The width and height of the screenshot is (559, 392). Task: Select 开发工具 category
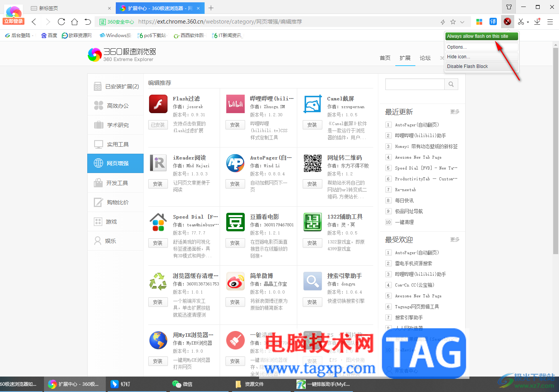[115, 183]
